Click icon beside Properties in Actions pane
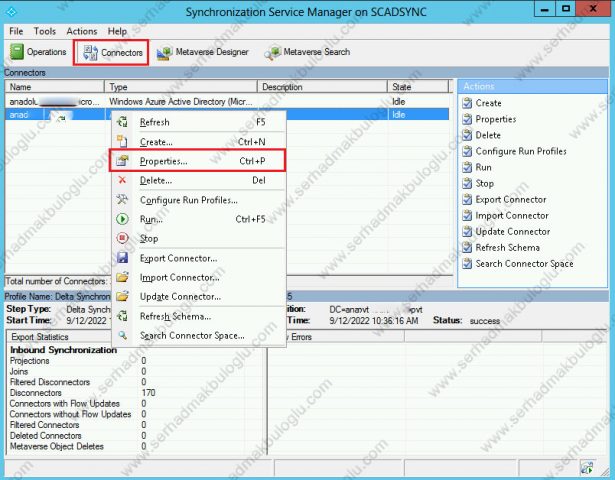The width and height of the screenshot is (615, 480). tap(467, 119)
